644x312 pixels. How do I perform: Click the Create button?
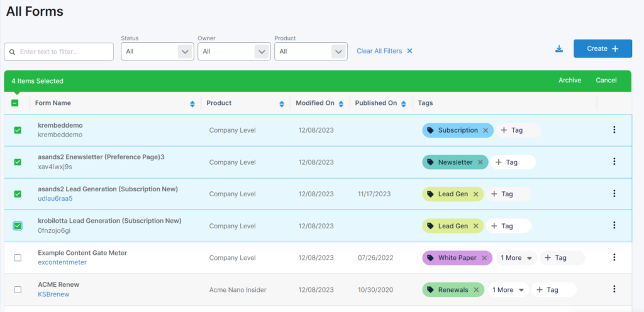click(602, 48)
